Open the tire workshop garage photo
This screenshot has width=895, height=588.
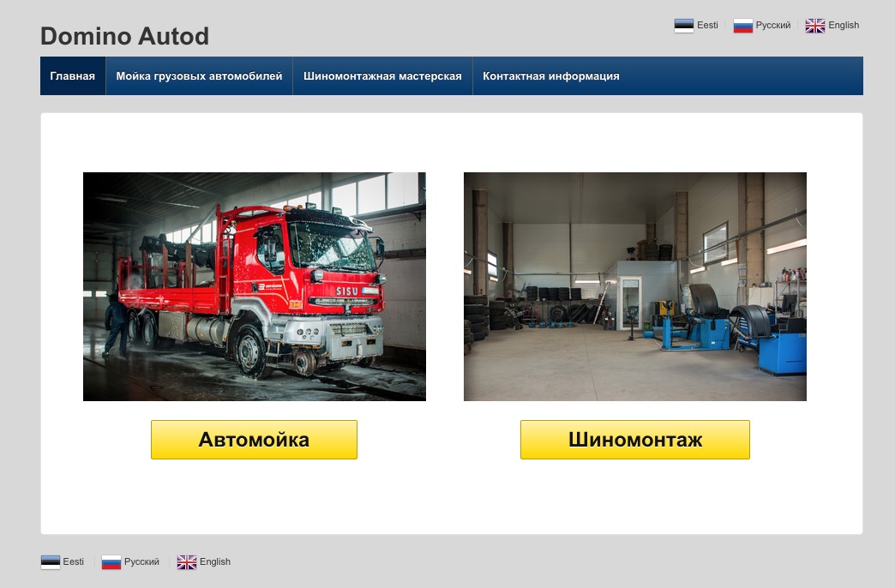(634, 286)
